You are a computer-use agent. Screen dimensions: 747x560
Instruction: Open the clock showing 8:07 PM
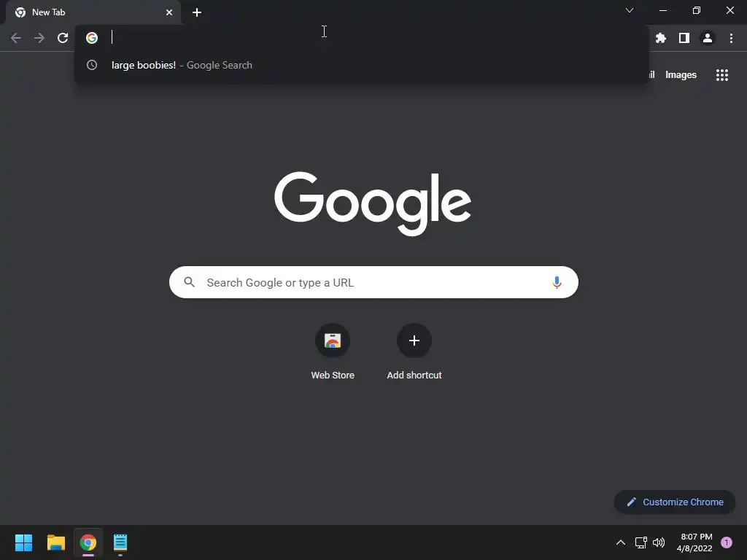(694, 542)
